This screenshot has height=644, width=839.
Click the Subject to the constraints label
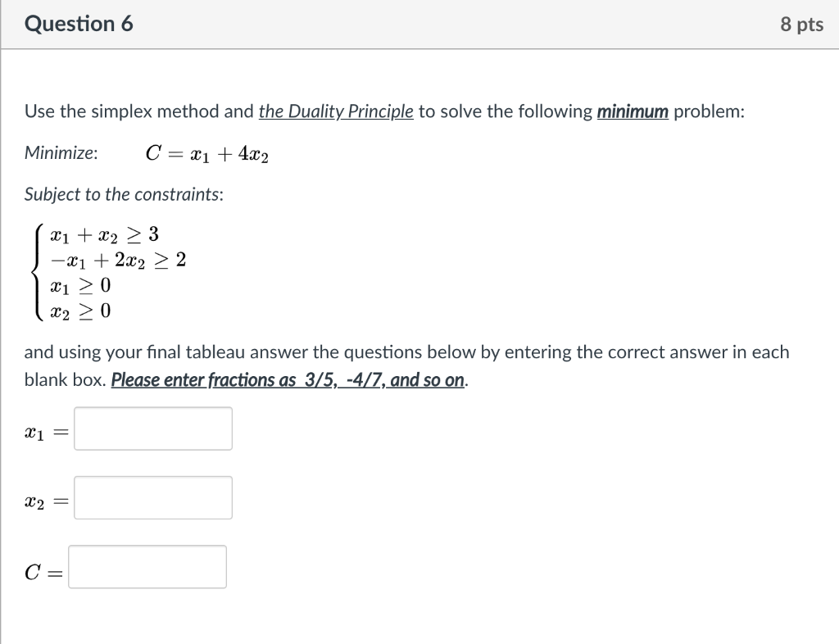click(124, 194)
